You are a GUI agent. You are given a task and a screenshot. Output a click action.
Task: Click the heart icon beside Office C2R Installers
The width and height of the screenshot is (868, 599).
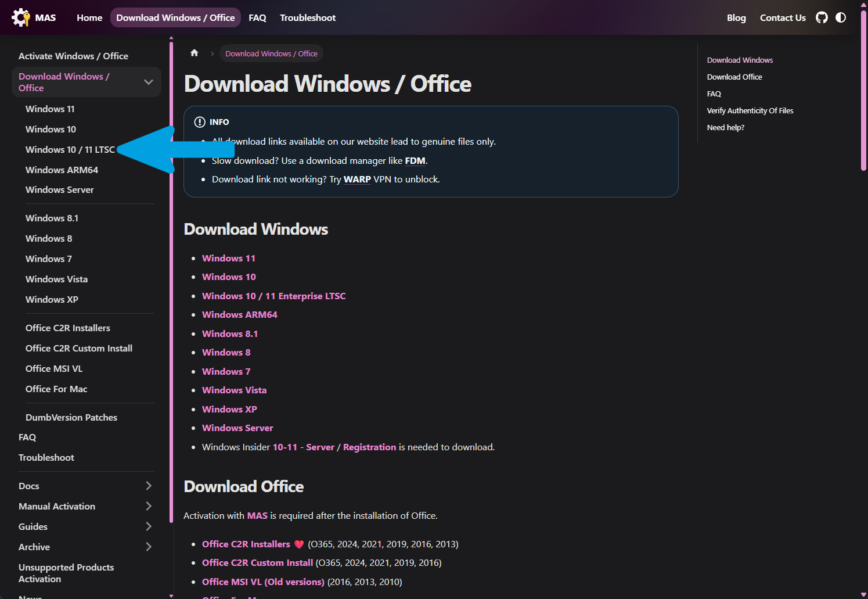click(x=299, y=544)
